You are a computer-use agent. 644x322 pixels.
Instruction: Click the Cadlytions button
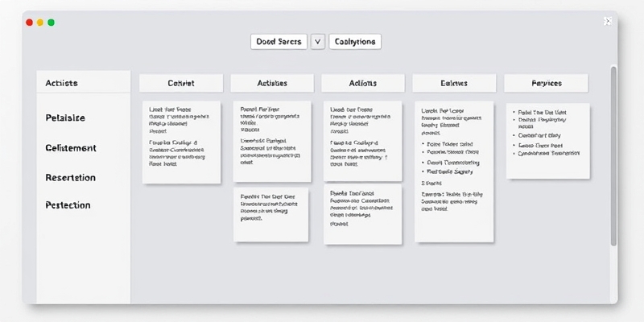pyautogui.click(x=354, y=41)
